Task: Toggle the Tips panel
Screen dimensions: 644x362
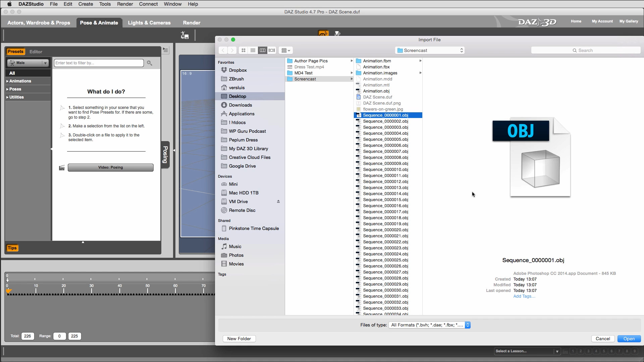Action: pyautogui.click(x=12, y=248)
